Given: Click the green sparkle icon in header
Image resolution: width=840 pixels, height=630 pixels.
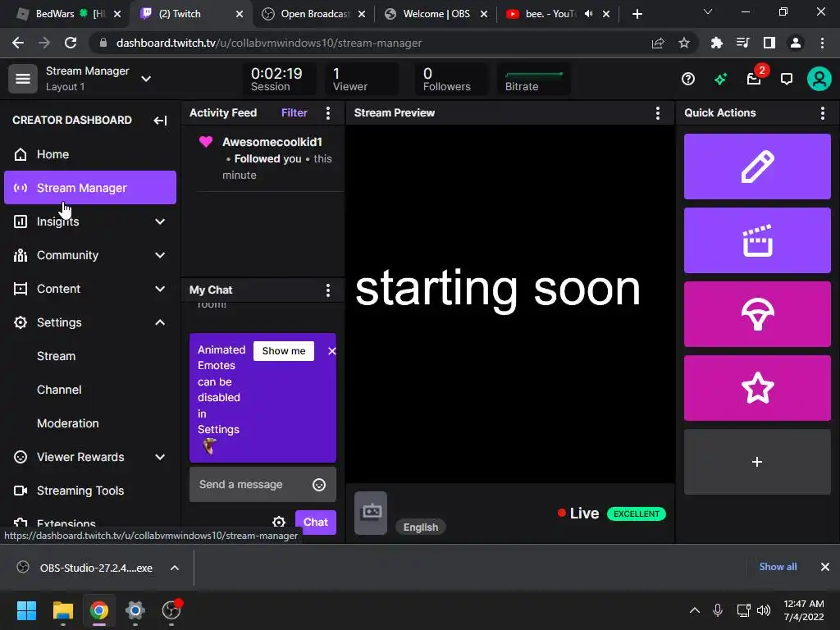Looking at the screenshot, I should (x=720, y=80).
